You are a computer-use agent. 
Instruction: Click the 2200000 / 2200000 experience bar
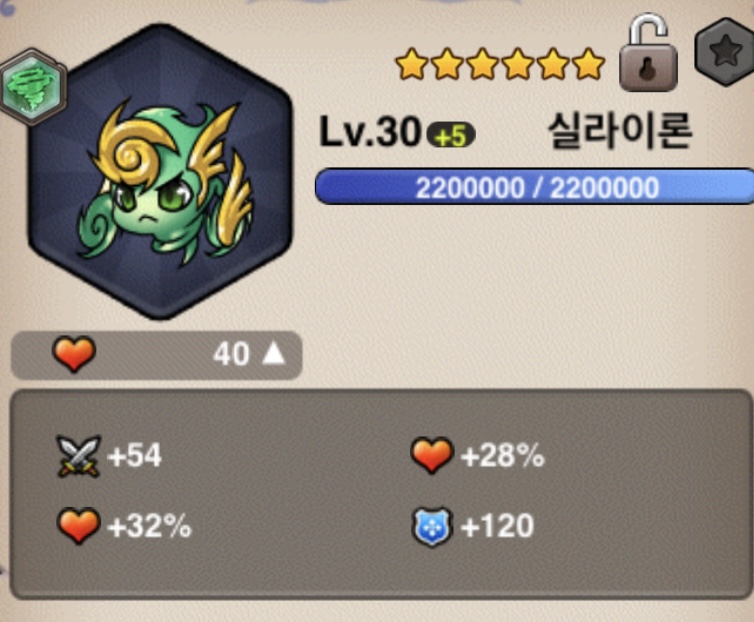tap(534, 187)
